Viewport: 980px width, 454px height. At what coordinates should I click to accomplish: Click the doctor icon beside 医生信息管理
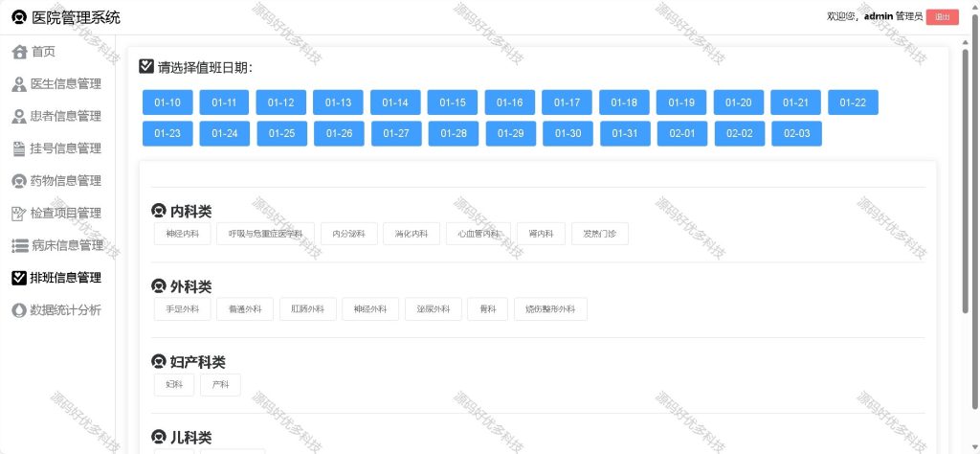click(x=19, y=84)
